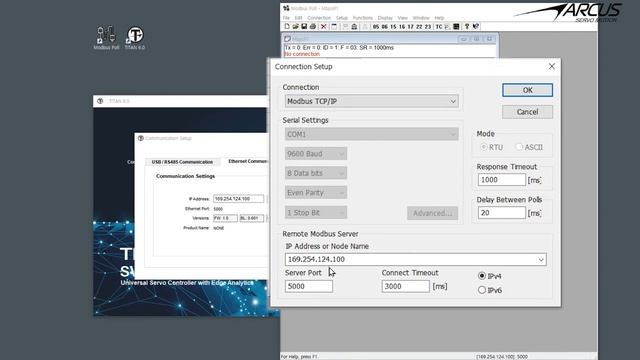The image size is (640, 360).
Task: Click the Connect Timeout field showing 3000
Action: pyautogui.click(x=405, y=286)
